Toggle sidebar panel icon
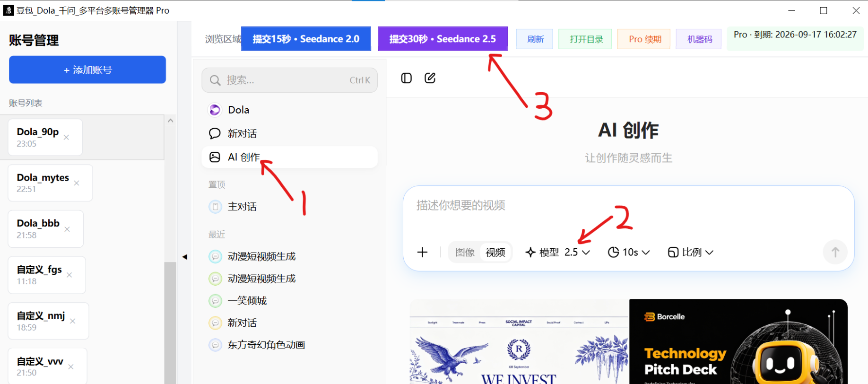This screenshot has width=868, height=384. point(407,78)
